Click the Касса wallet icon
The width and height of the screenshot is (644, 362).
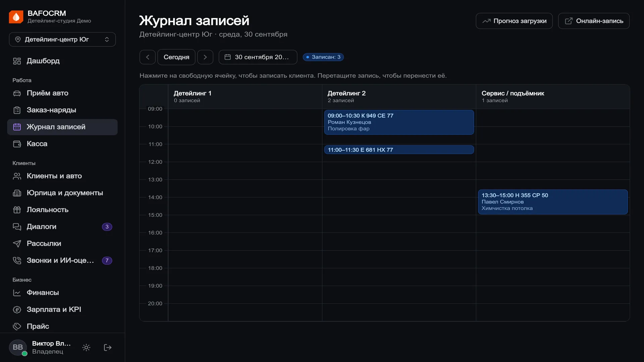coord(17,144)
